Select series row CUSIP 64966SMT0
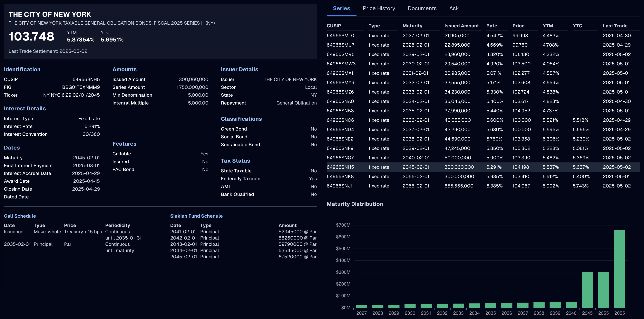The image size is (644, 319). pos(483,35)
